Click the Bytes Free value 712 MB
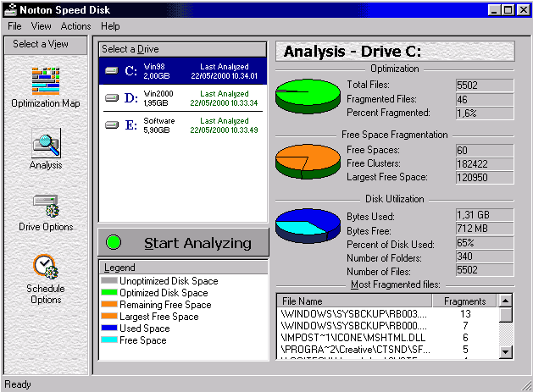This screenshot has width=533, height=392. point(485,229)
